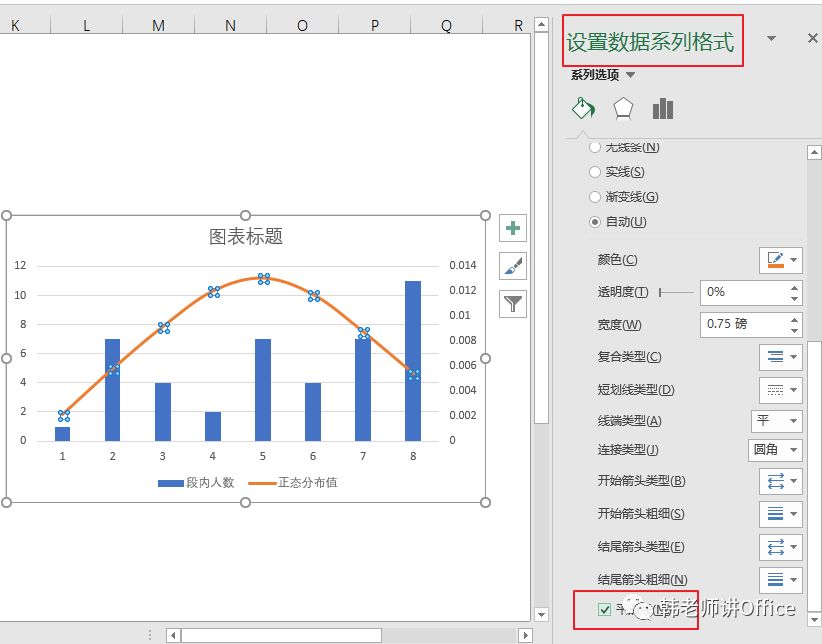Image resolution: width=822 pixels, height=644 pixels.
Task: Select the blue bar for category 3
Action: tap(163, 412)
